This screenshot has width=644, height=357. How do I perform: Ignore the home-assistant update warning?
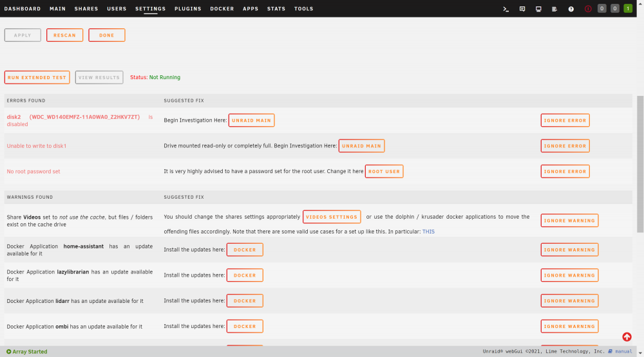[569, 250]
